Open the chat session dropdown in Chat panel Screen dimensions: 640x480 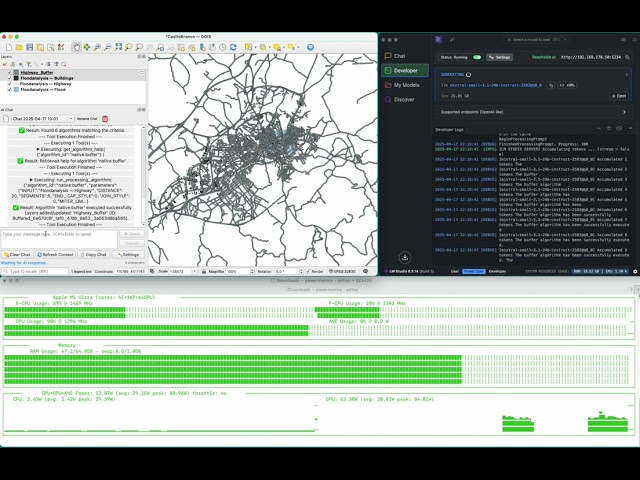43,119
